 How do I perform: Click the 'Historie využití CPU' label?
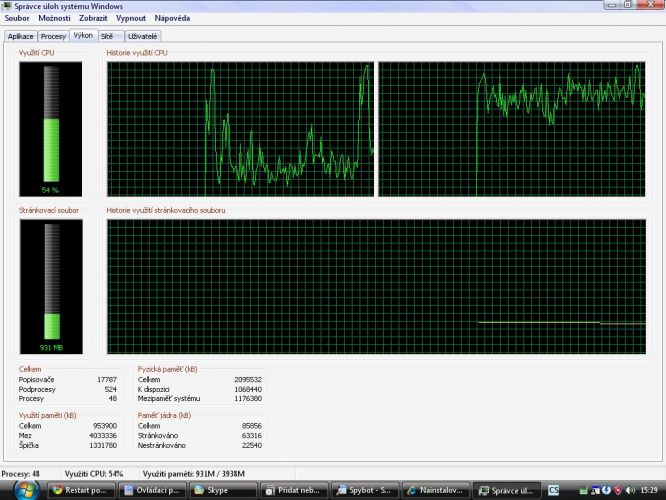pyautogui.click(x=137, y=53)
